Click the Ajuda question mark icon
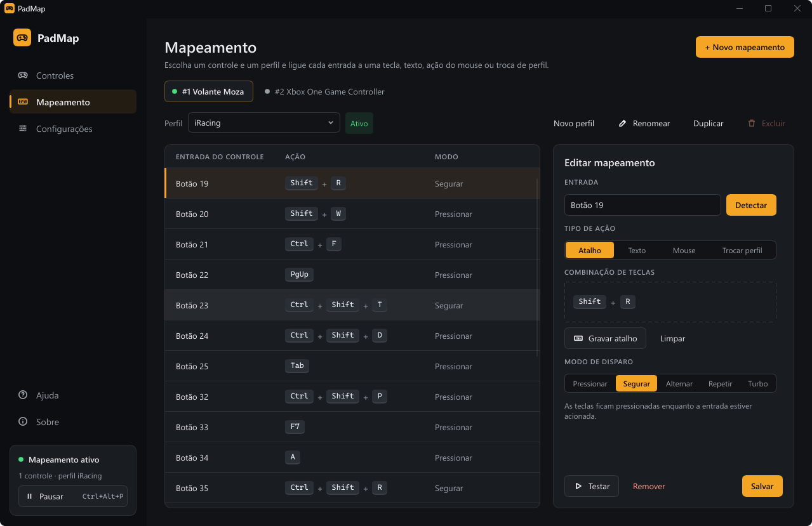This screenshot has height=526, width=812. (x=23, y=395)
